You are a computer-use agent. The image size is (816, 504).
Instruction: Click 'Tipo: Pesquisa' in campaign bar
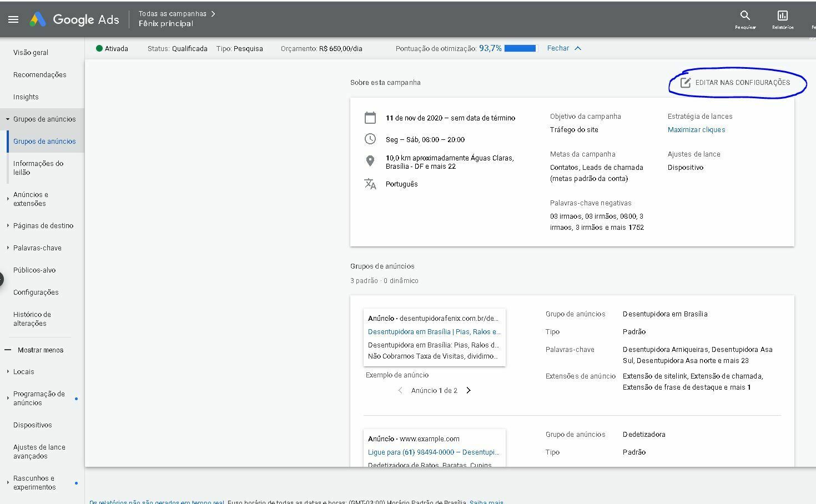click(x=240, y=48)
